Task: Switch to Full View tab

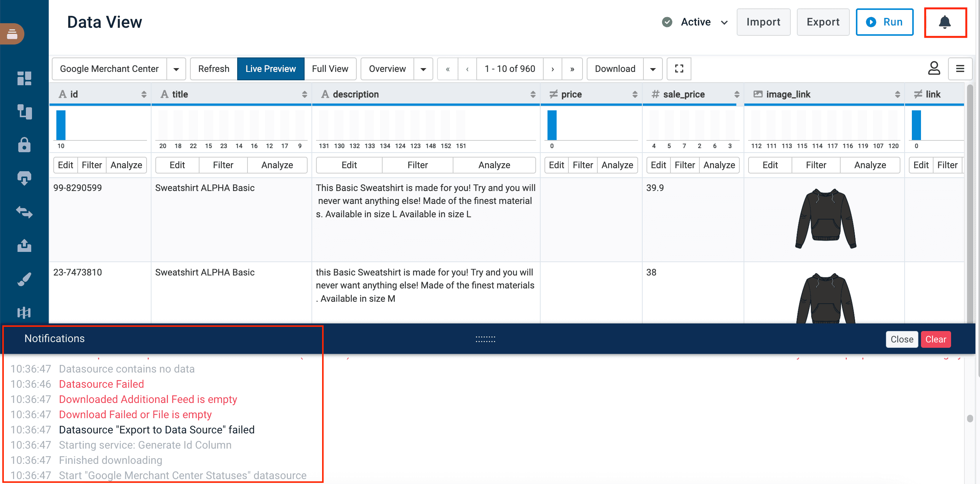Action: click(330, 69)
